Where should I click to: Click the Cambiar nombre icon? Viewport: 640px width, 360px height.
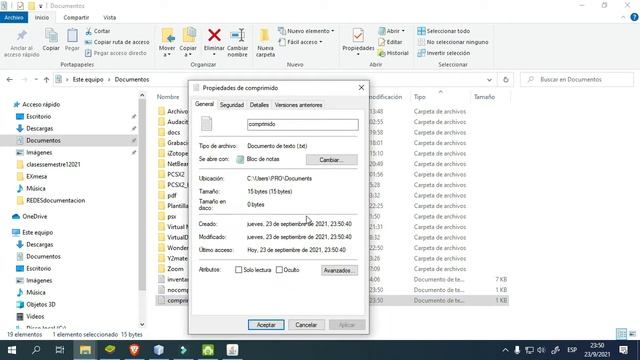(x=238, y=36)
